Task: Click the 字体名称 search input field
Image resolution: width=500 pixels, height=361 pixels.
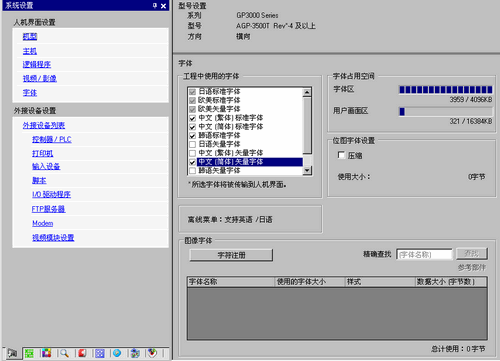Action: (424, 255)
